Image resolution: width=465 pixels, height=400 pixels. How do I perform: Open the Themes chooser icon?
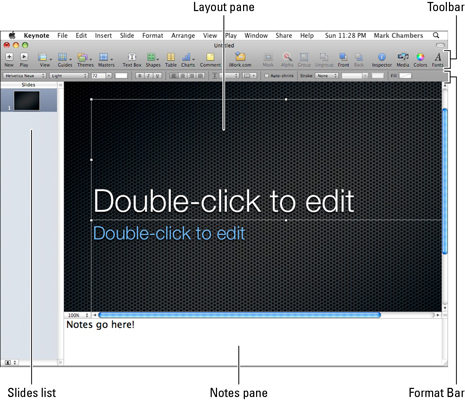tap(83, 57)
